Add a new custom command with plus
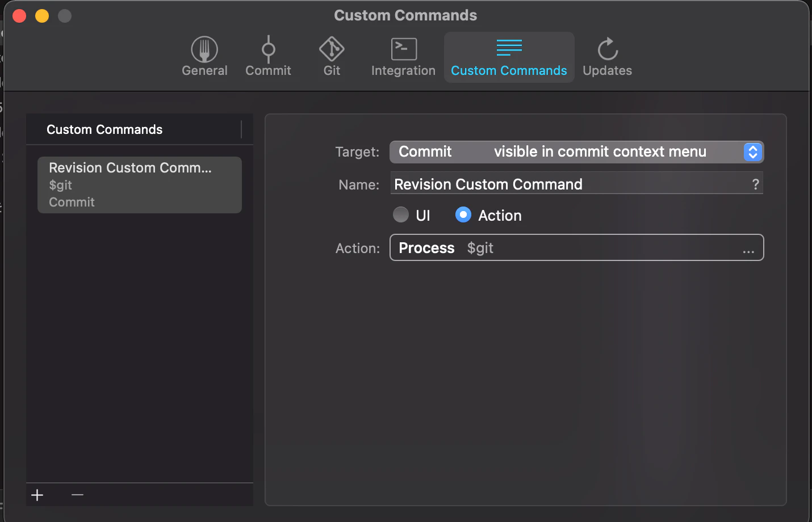Viewport: 812px width, 522px height. coord(37,495)
